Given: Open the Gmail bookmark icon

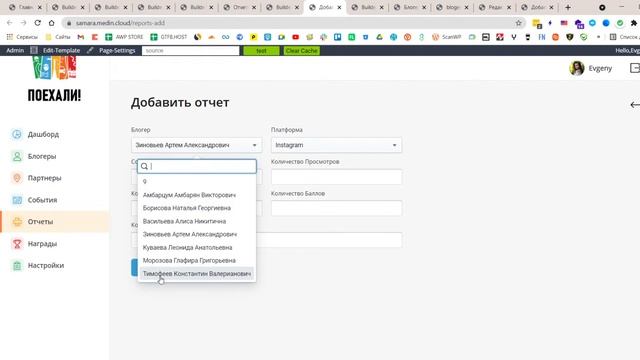Looking at the screenshot, I should pos(81,37).
